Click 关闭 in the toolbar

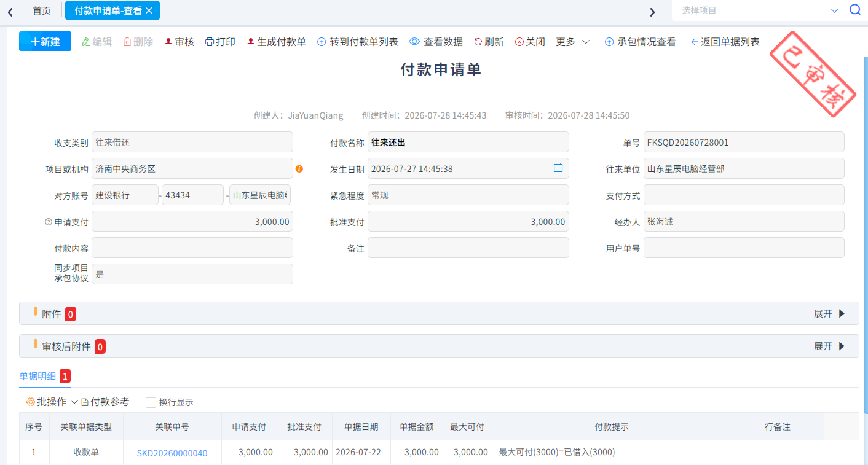[x=530, y=42]
